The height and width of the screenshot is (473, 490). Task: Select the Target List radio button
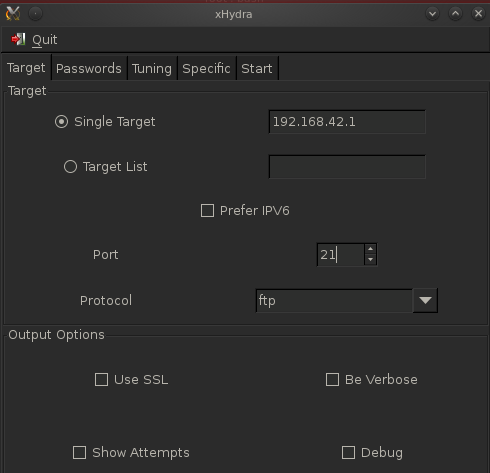[x=70, y=167]
